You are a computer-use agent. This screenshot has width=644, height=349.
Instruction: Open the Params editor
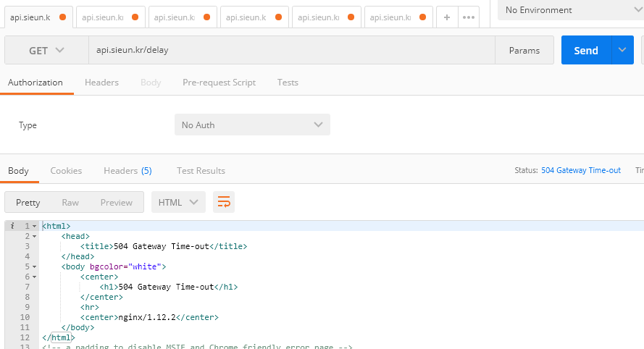click(x=524, y=50)
